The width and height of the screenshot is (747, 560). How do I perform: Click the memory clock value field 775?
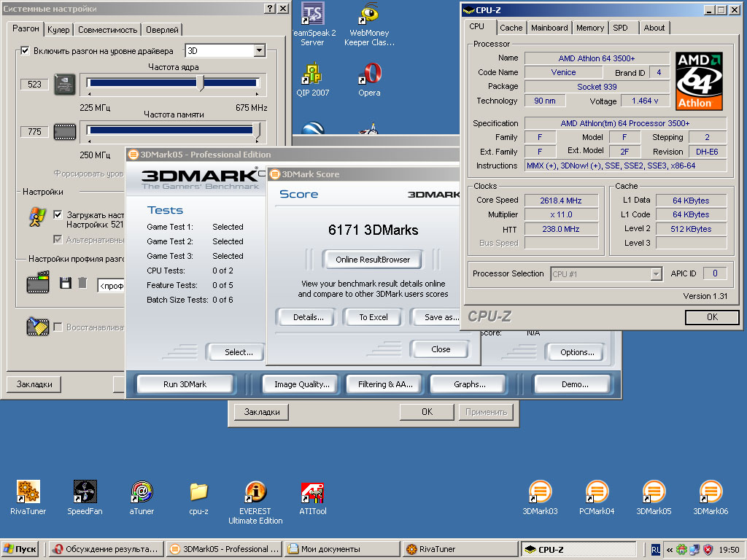tap(34, 131)
